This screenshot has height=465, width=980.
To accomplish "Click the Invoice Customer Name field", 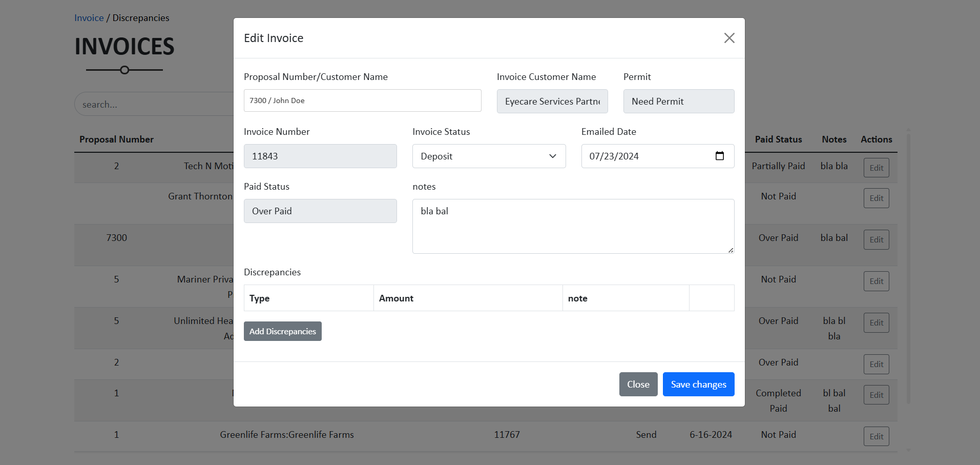I will click(552, 102).
